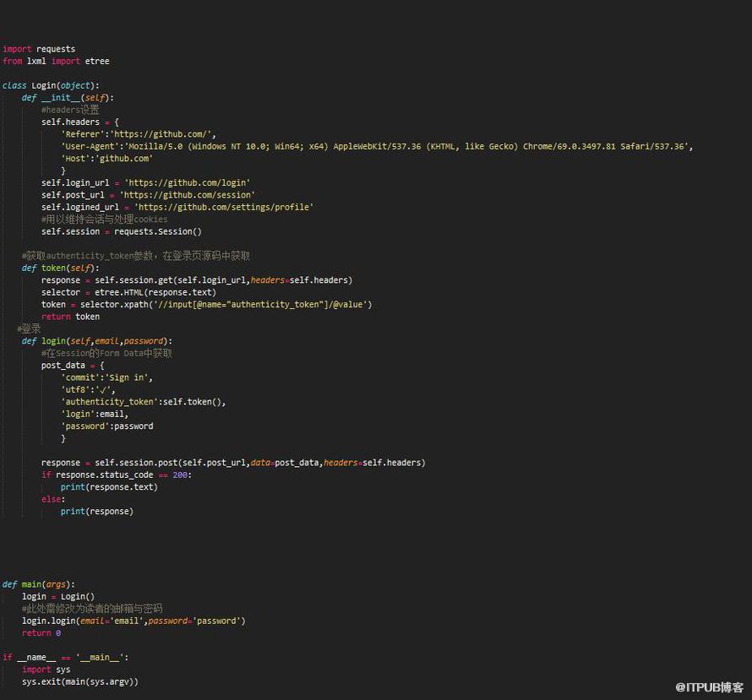Click the 'def main(args)' definition

[x=39, y=584]
